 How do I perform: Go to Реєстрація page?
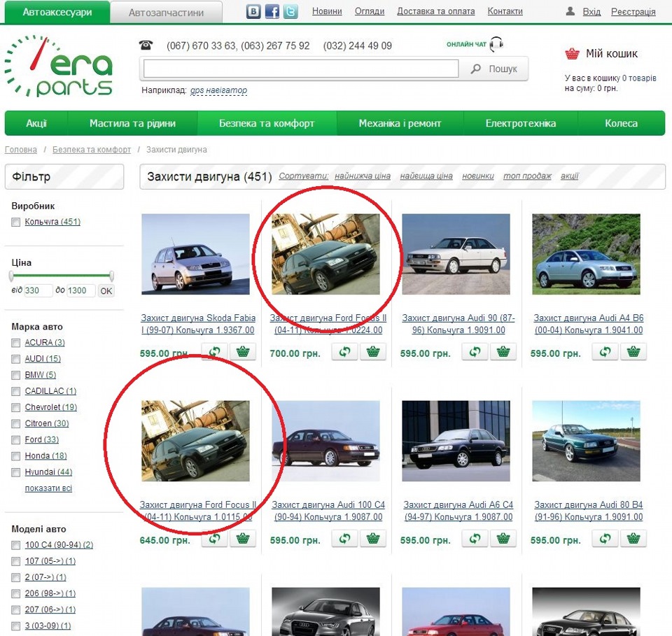[x=633, y=12]
